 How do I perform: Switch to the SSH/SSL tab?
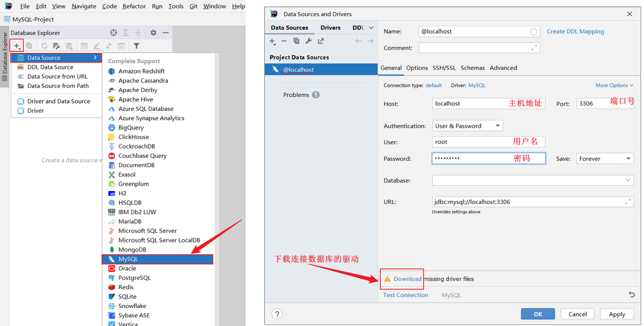[444, 68]
